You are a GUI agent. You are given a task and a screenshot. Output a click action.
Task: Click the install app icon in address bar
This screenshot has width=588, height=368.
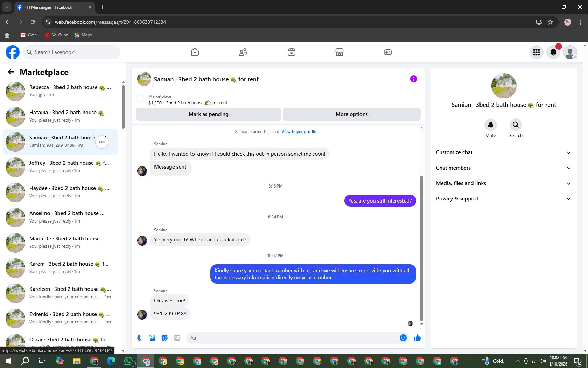click(539, 22)
